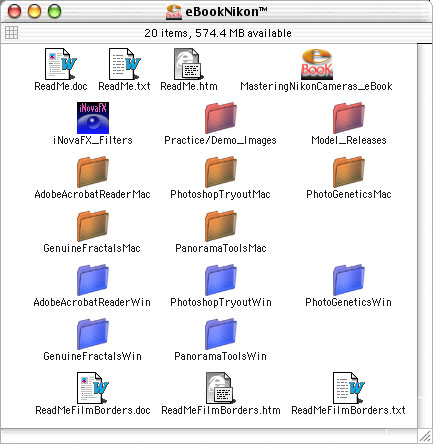Select the PhotoshopTryoutWin folder icon
This screenshot has height=444, width=433.
[x=221, y=280]
